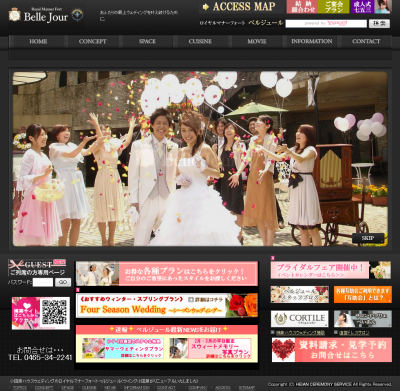The image size is (400, 391).
Task: Click the footer COMPANY link
Action: click(x=198, y=388)
